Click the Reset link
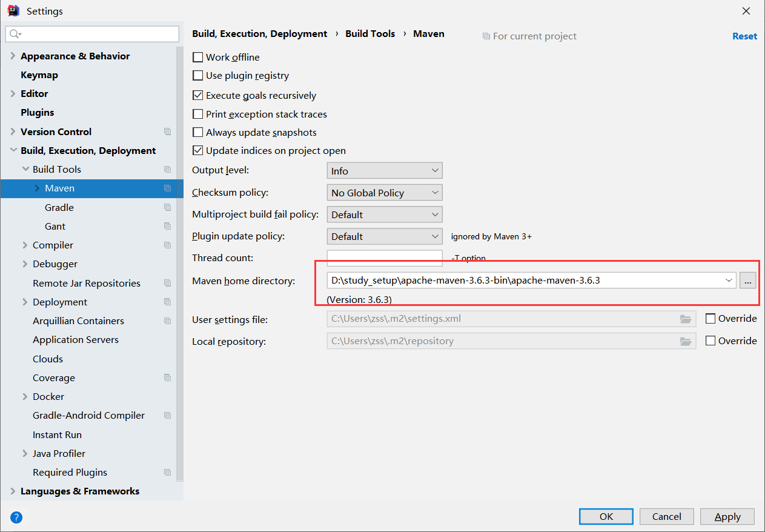The height and width of the screenshot is (532, 765). pos(744,36)
